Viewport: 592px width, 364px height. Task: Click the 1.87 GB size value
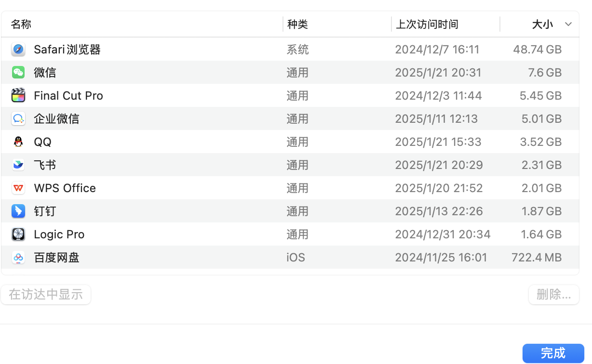(x=541, y=211)
